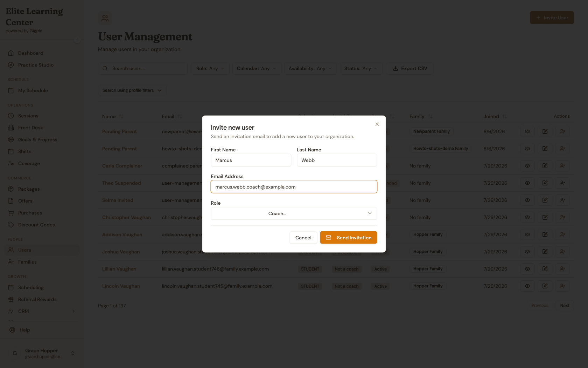Go to Next page of users
The width and height of the screenshot is (588, 368).
(565, 306)
